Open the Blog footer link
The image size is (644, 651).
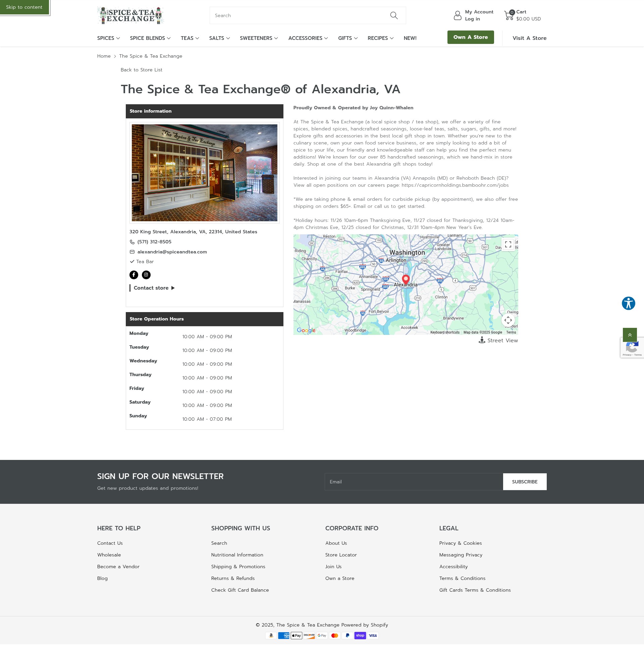103,578
